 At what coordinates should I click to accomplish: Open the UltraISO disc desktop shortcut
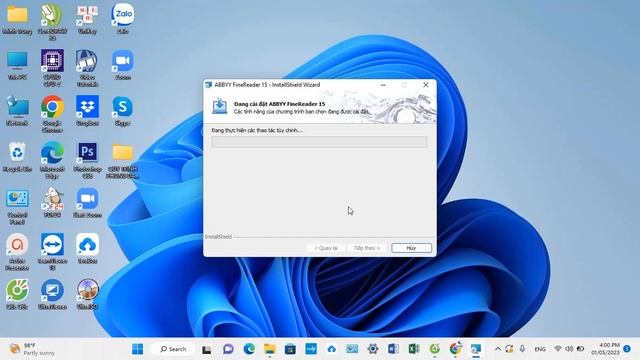pos(87,294)
